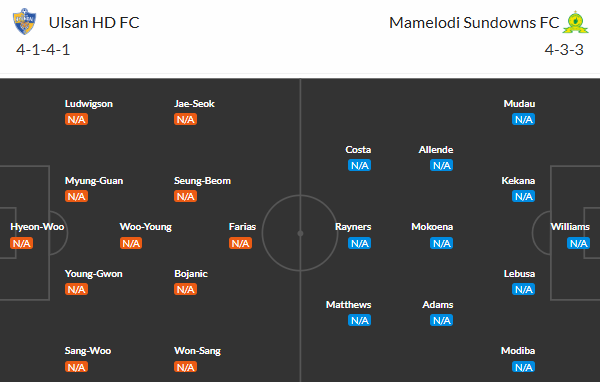Open the Ulsan HD FC team name

[x=94, y=23]
